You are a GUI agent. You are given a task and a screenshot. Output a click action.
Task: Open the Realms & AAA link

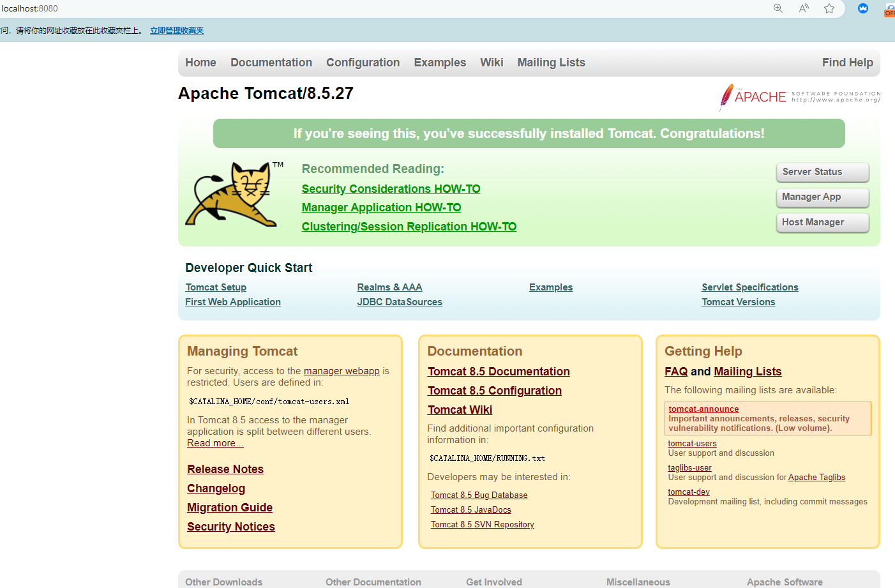click(x=389, y=287)
